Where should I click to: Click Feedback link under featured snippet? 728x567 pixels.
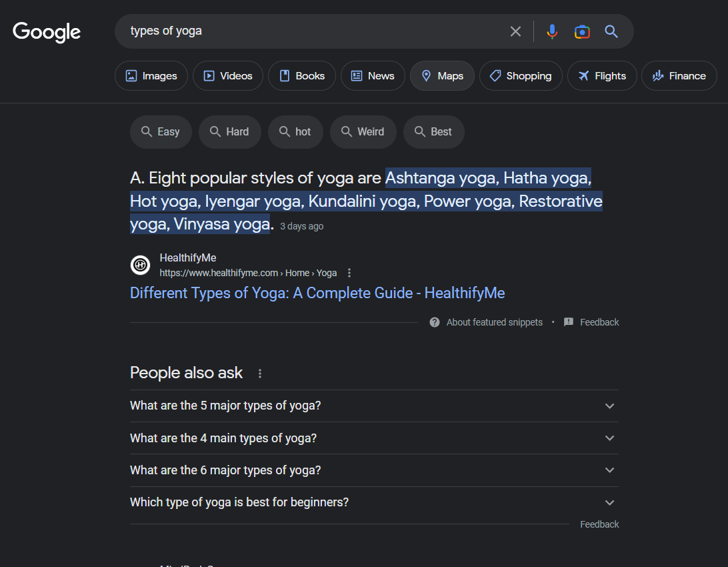pyautogui.click(x=599, y=322)
